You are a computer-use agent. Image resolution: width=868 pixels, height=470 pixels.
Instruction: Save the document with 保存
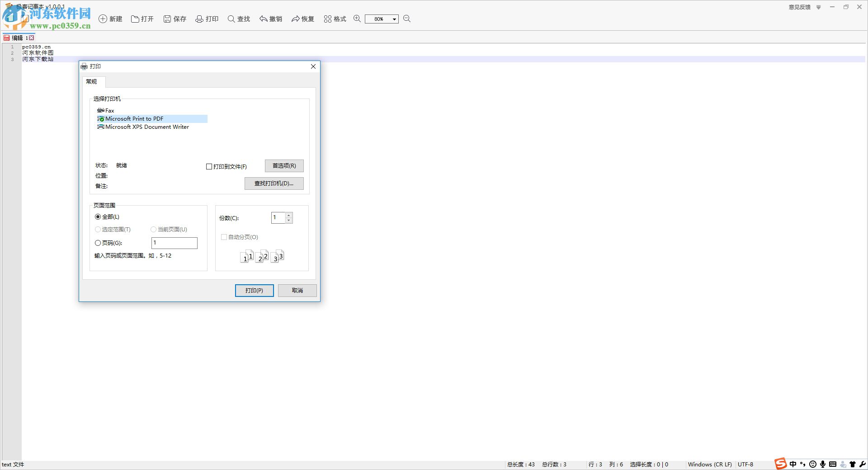pyautogui.click(x=175, y=19)
